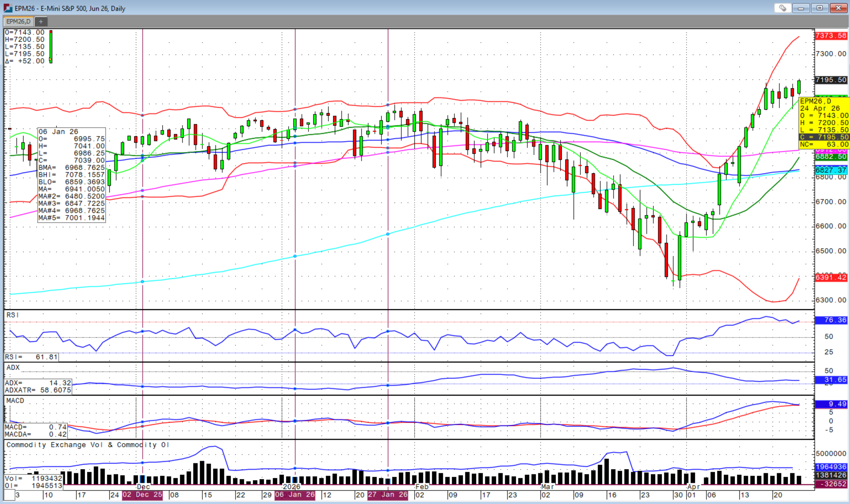Close the EPM26 chart window
This screenshot has width=850, height=504.
pyautogui.click(x=838, y=8)
